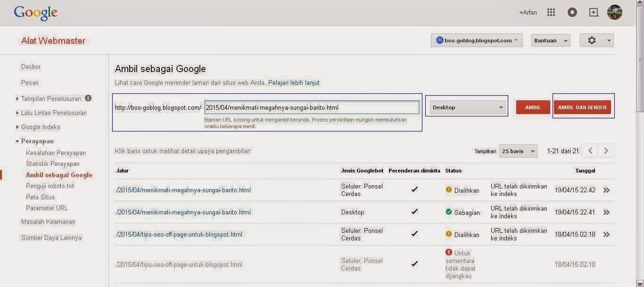Click the +Arfan profile link
Image resolution: width=644 pixels, height=287 pixels.
[528, 13]
